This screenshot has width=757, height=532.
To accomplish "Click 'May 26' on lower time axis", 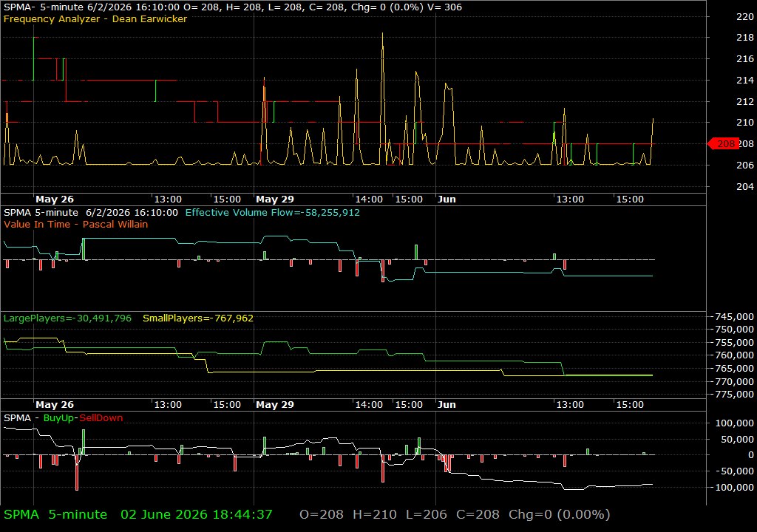I will pyautogui.click(x=55, y=405).
